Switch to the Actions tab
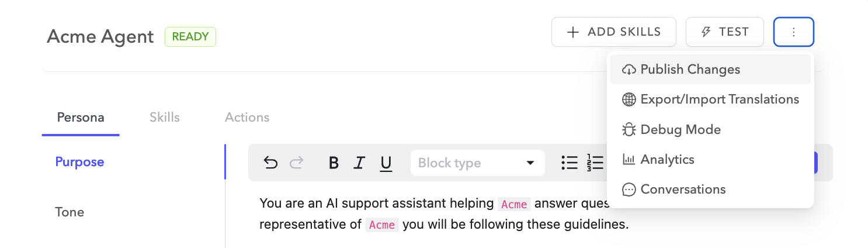This screenshot has height=248, width=868. point(247,118)
